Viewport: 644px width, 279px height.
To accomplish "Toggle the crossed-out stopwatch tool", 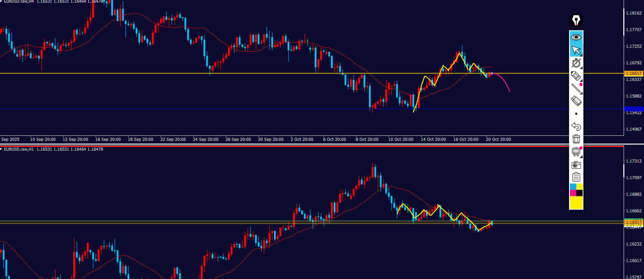I will pos(576,63).
